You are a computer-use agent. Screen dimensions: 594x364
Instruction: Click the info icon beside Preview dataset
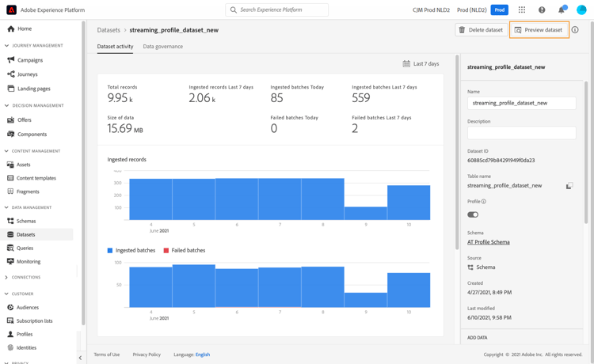coord(575,30)
